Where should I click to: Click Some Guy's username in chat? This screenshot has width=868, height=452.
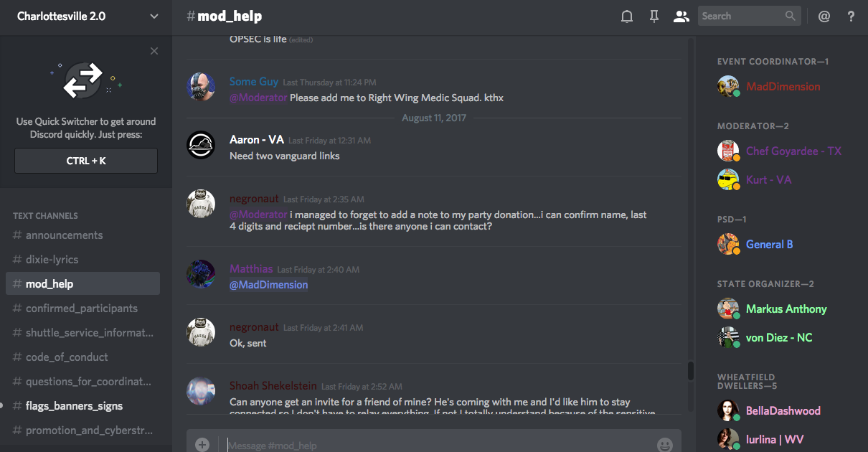(x=254, y=82)
